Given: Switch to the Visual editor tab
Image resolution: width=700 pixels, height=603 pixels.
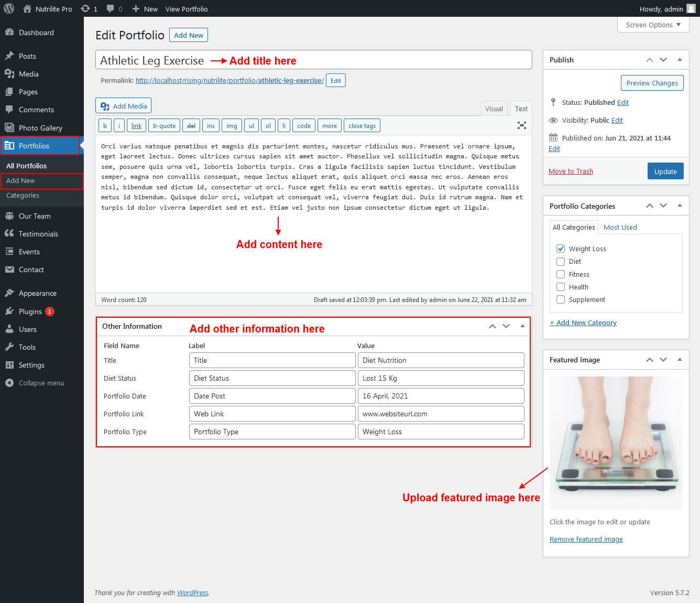Looking at the screenshot, I should click(494, 109).
